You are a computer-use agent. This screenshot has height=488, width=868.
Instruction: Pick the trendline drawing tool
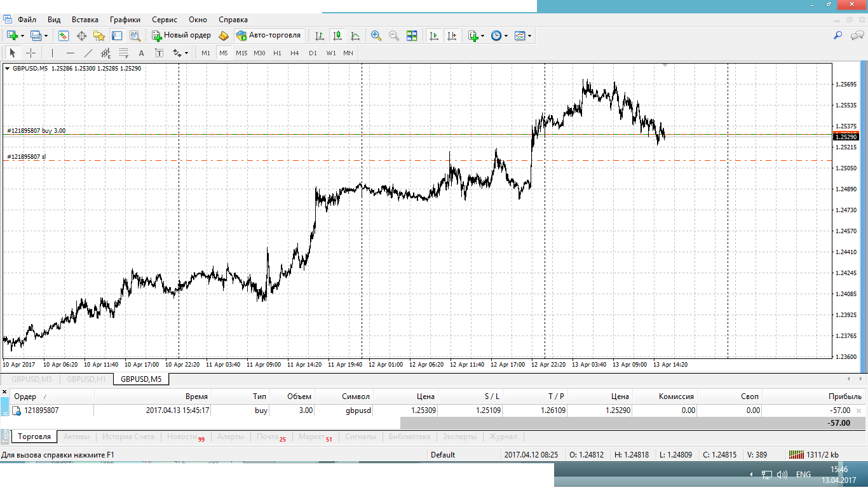[88, 53]
